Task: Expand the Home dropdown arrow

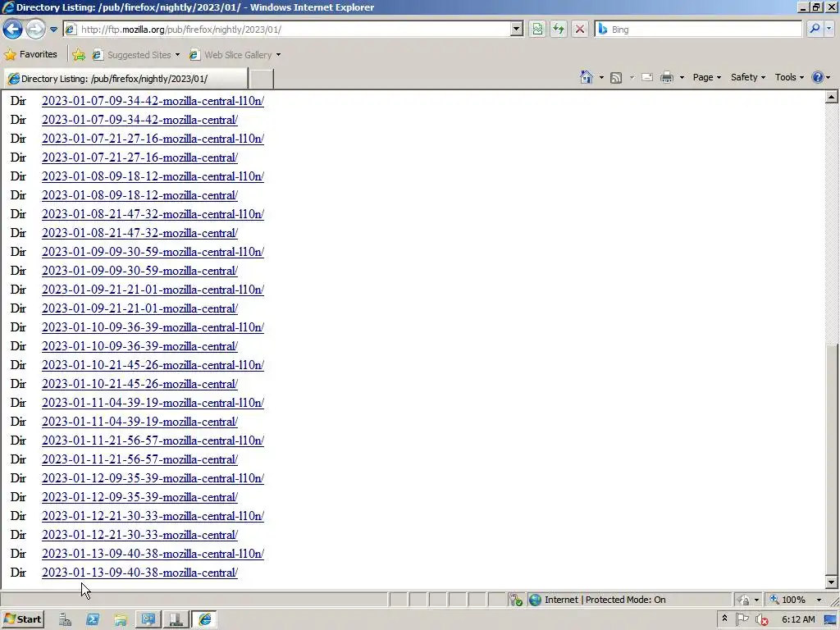Action: 601,78
